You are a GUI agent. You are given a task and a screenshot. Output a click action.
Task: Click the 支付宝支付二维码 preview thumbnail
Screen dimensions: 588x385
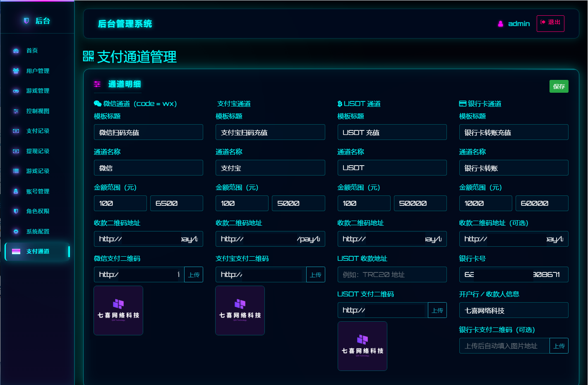(x=240, y=310)
